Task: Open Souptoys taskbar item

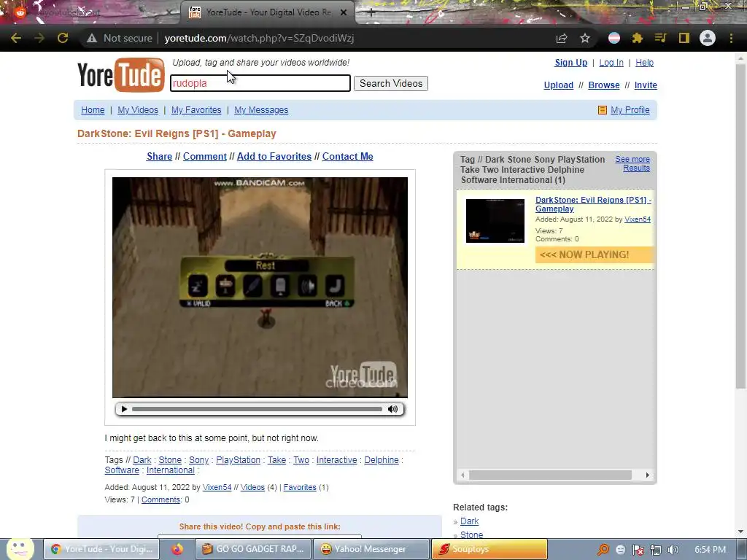Action: (489, 549)
